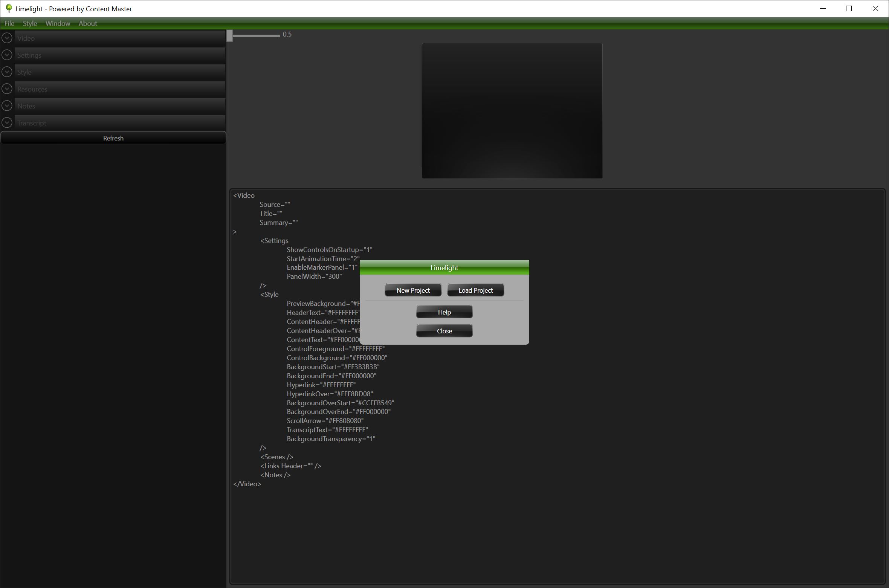Click the Help button in dialog
889x588 pixels.
click(444, 312)
